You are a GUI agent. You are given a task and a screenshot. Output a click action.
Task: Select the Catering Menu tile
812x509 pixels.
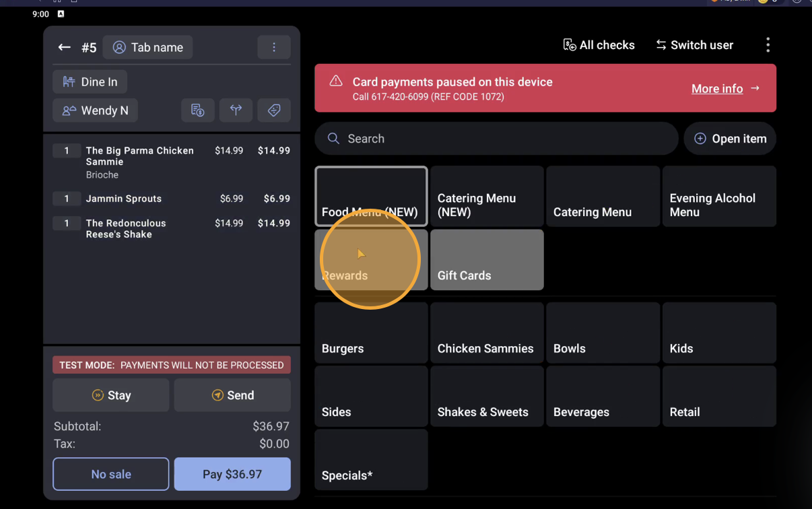click(x=603, y=196)
